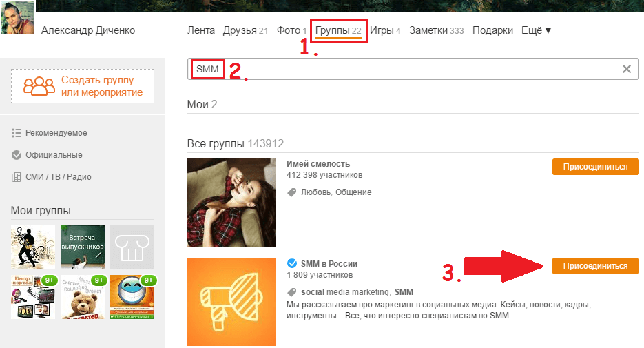This screenshot has height=348, width=644.
Task: Open the blue smiley face group thumbnail
Action: point(132,297)
